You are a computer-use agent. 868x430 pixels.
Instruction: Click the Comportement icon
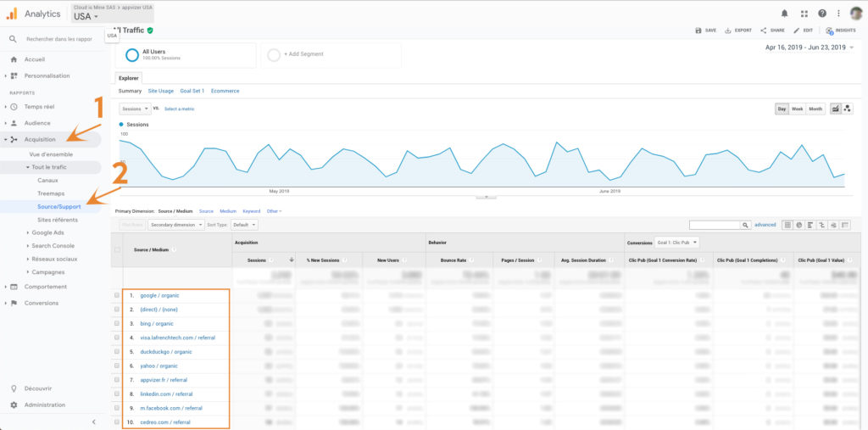click(14, 287)
